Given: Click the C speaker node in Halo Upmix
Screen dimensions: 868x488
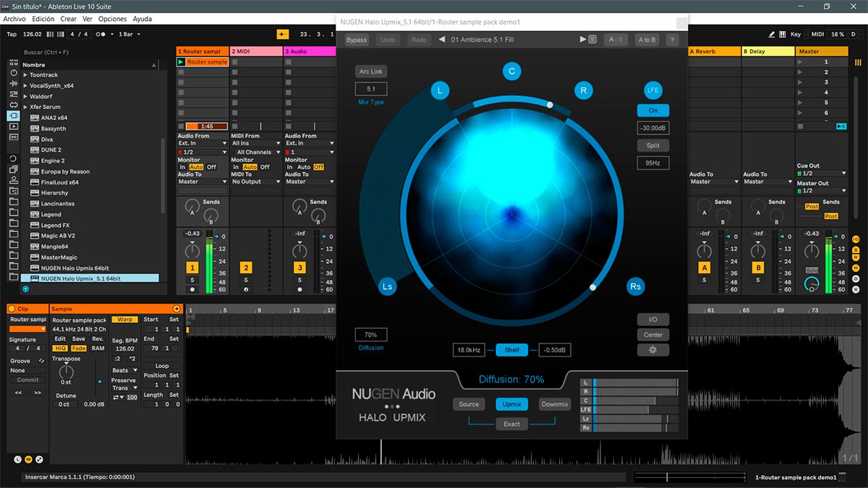Looking at the screenshot, I should coord(511,71).
